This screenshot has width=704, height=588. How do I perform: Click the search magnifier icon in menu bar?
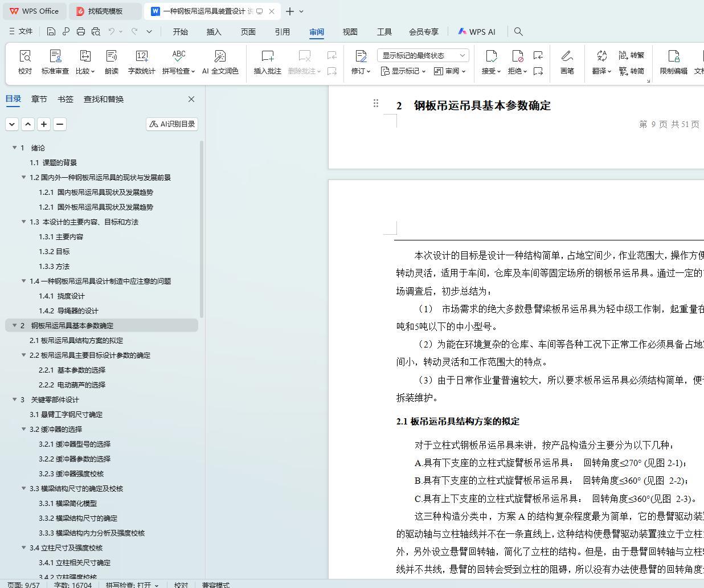518,31
